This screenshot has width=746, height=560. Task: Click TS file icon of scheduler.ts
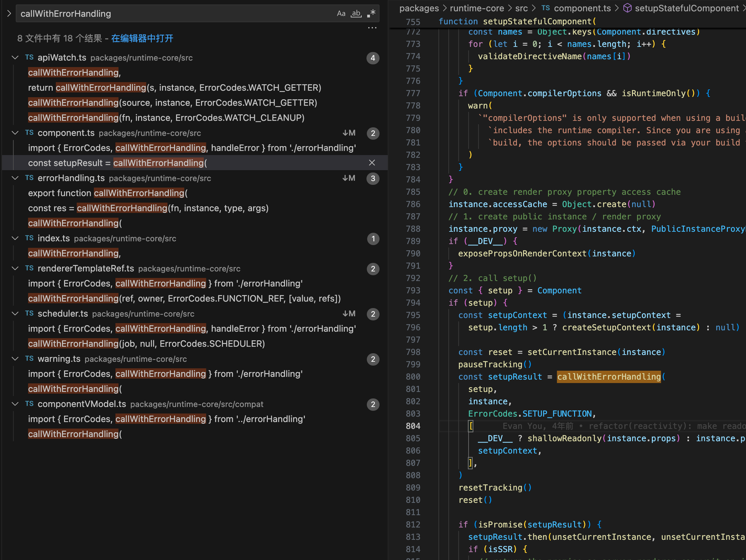(29, 313)
